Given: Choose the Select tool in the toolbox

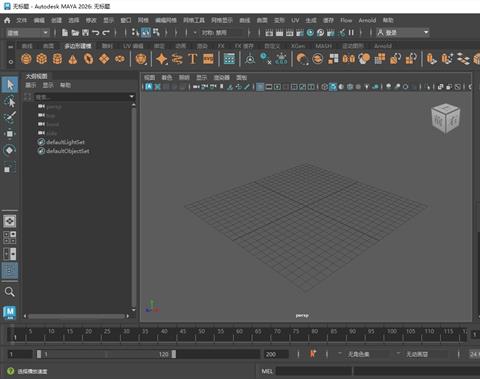Looking at the screenshot, I should click(10, 85).
